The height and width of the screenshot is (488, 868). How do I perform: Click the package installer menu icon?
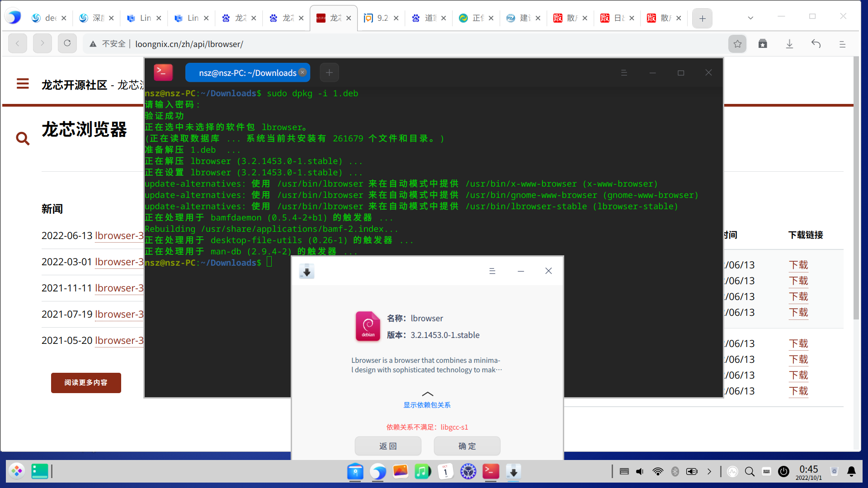pyautogui.click(x=492, y=271)
